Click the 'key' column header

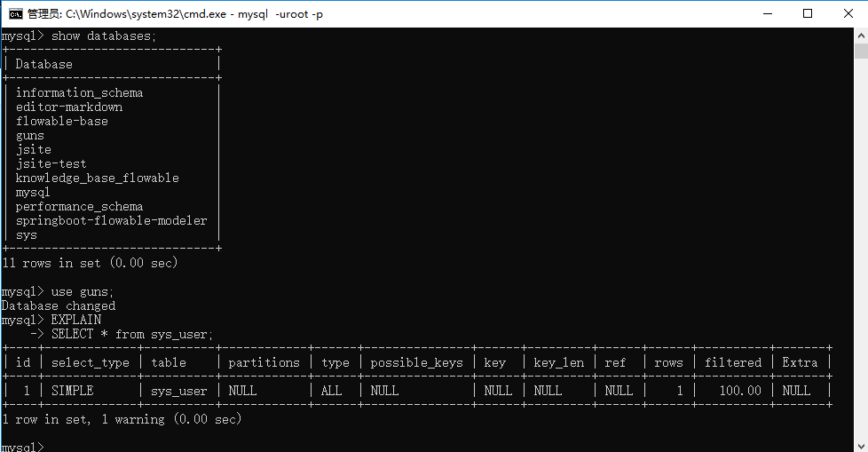point(495,362)
